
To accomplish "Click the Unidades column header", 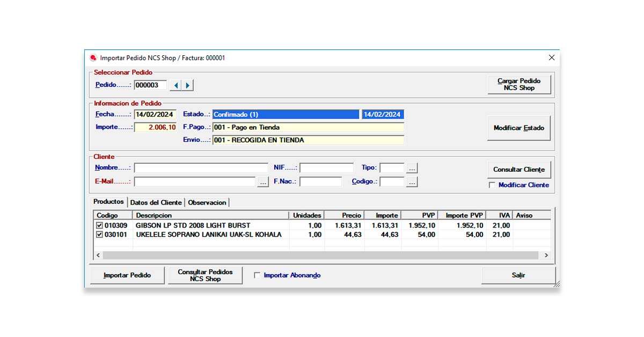I will click(307, 215).
